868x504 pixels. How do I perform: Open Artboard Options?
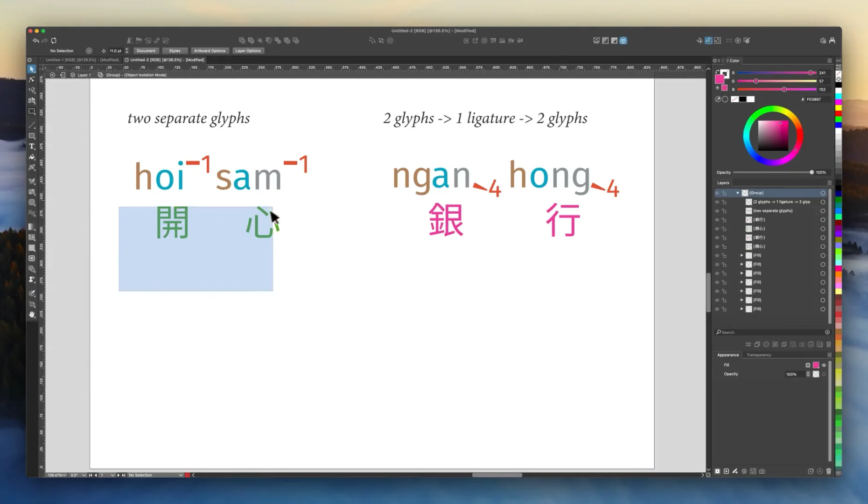tap(210, 50)
